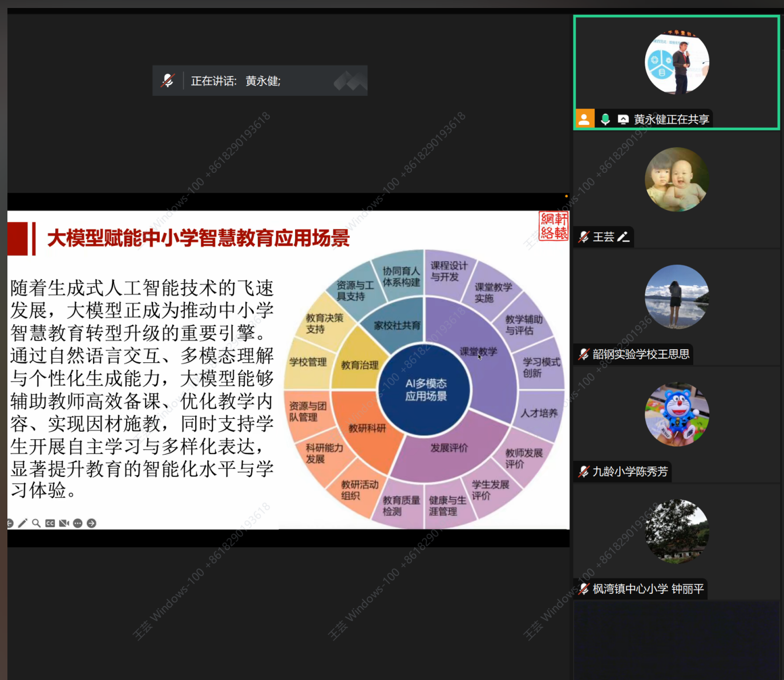784x680 pixels.
Task: Click 课堂教学 segment in the wheel chart
Action: pos(478,351)
